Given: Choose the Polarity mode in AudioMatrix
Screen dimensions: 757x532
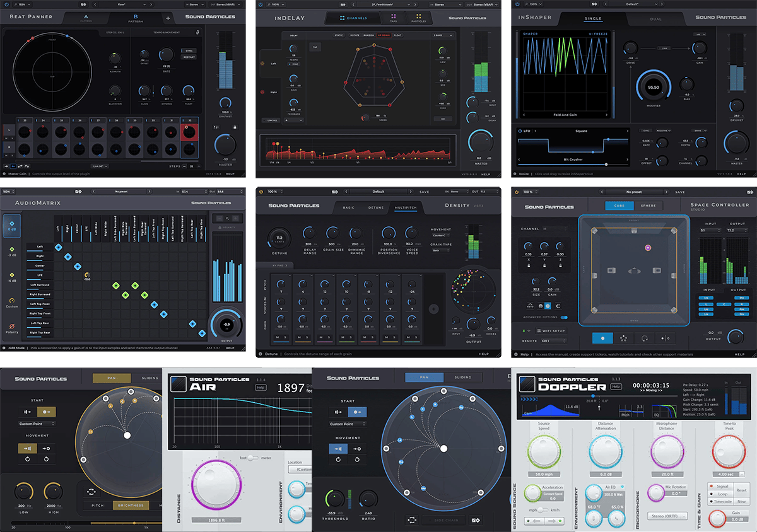Looking at the screenshot, I should [x=12, y=328].
